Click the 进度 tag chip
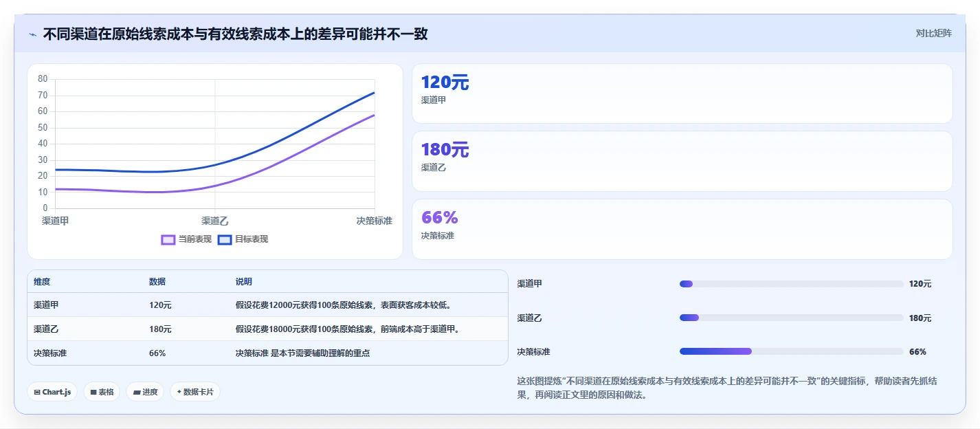The image size is (980, 429). coord(145,392)
